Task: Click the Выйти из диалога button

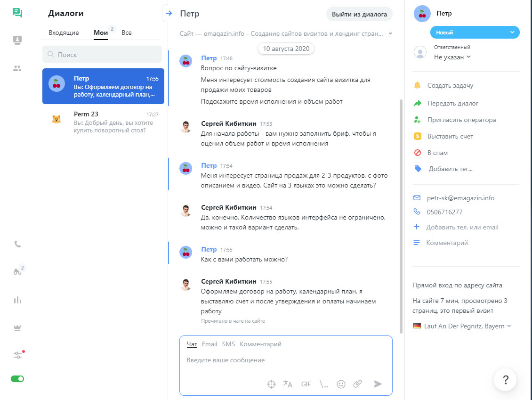Action: (x=359, y=14)
